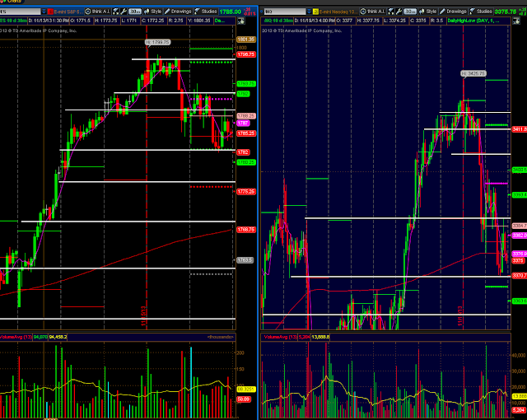The height and width of the screenshot is (420, 527).
Task: Open the Style menu in NQ chart
Action: pos(428,12)
